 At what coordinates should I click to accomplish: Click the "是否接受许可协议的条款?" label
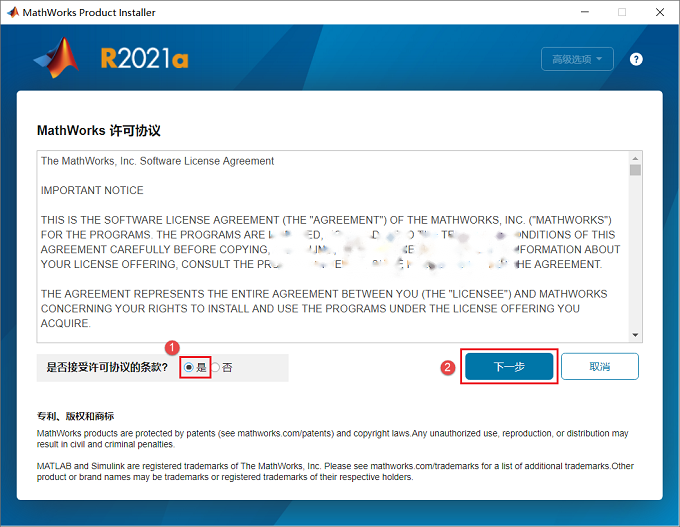tap(107, 367)
